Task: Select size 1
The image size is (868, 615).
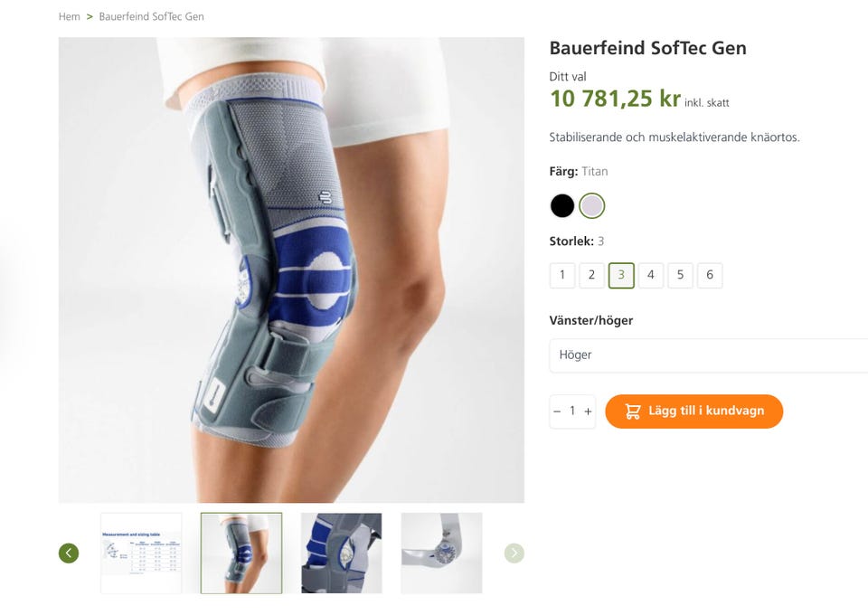Action: click(562, 275)
